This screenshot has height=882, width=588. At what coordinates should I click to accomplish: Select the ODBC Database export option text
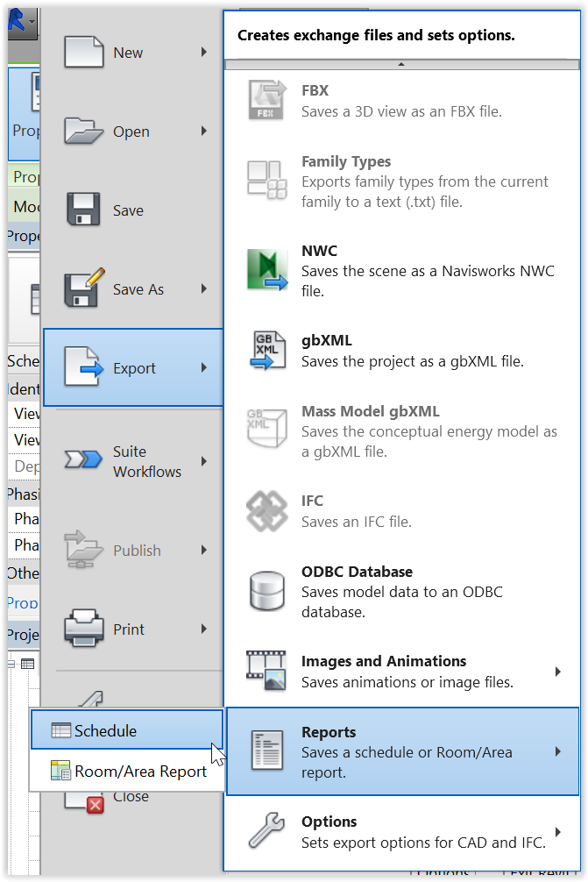(402, 591)
